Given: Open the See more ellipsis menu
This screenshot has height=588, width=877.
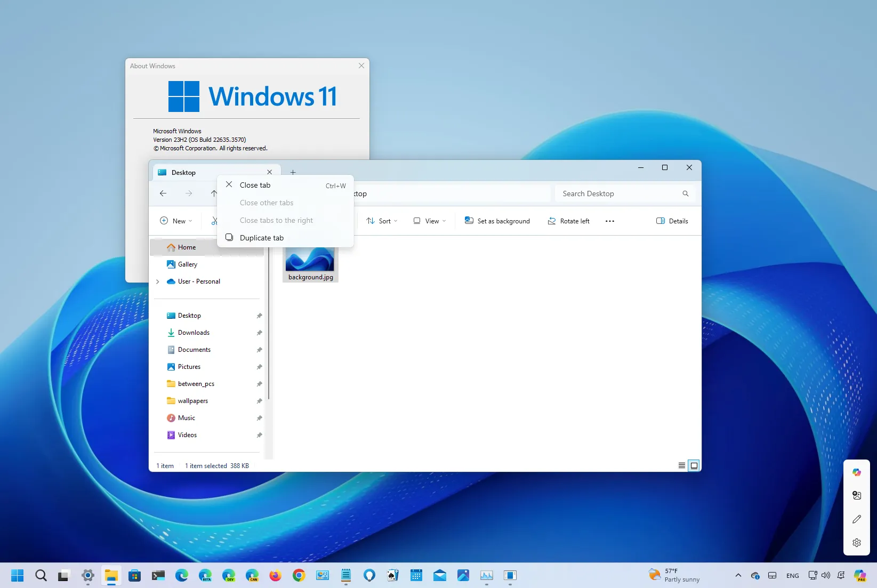Looking at the screenshot, I should 610,221.
